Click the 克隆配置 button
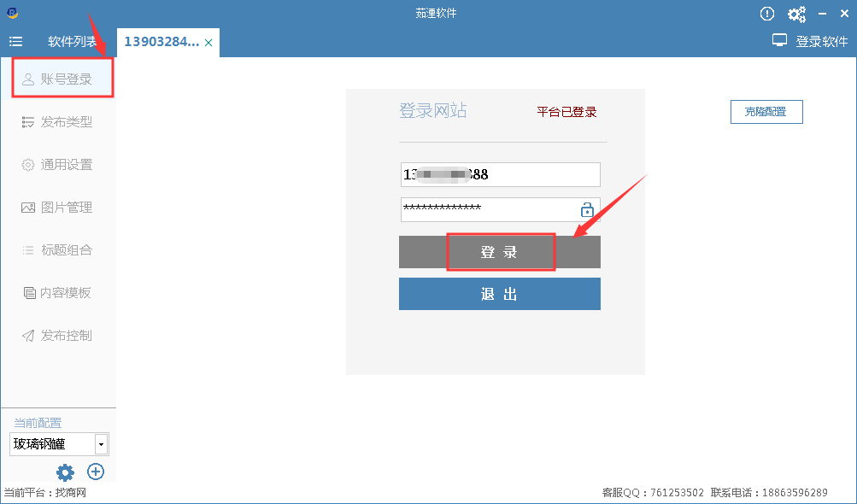The width and height of the screenshot is (857, 504). 766,112
